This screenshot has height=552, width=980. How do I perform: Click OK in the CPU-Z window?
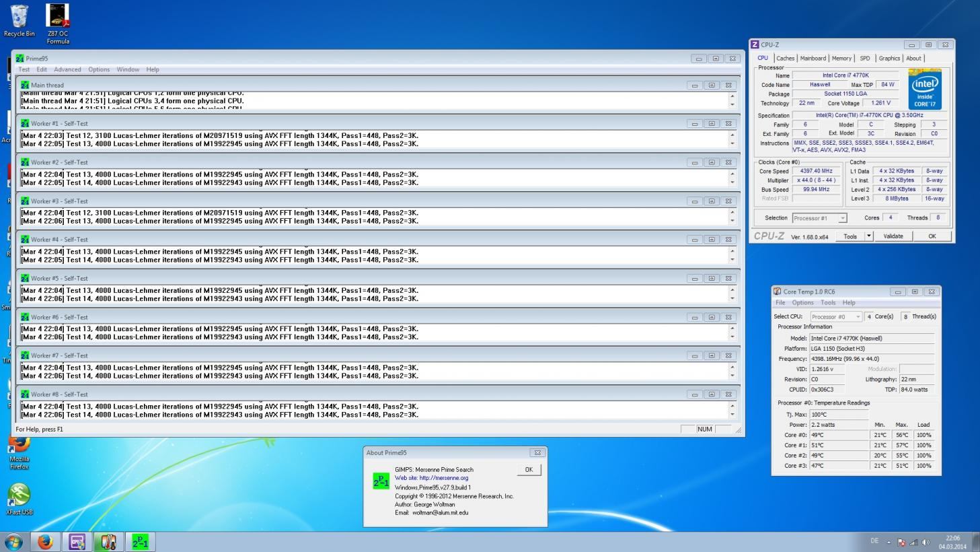point(932,236)
